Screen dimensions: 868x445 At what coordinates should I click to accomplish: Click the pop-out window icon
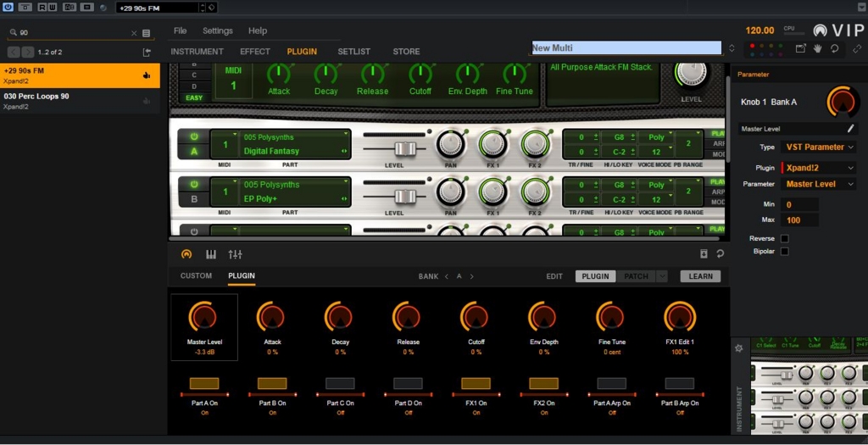point(800,48)
